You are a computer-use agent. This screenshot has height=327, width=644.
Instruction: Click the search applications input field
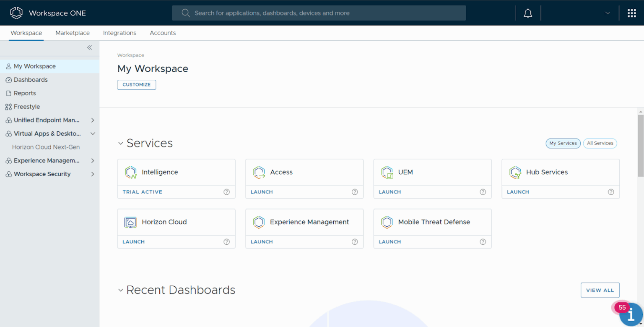coord(319,13)
